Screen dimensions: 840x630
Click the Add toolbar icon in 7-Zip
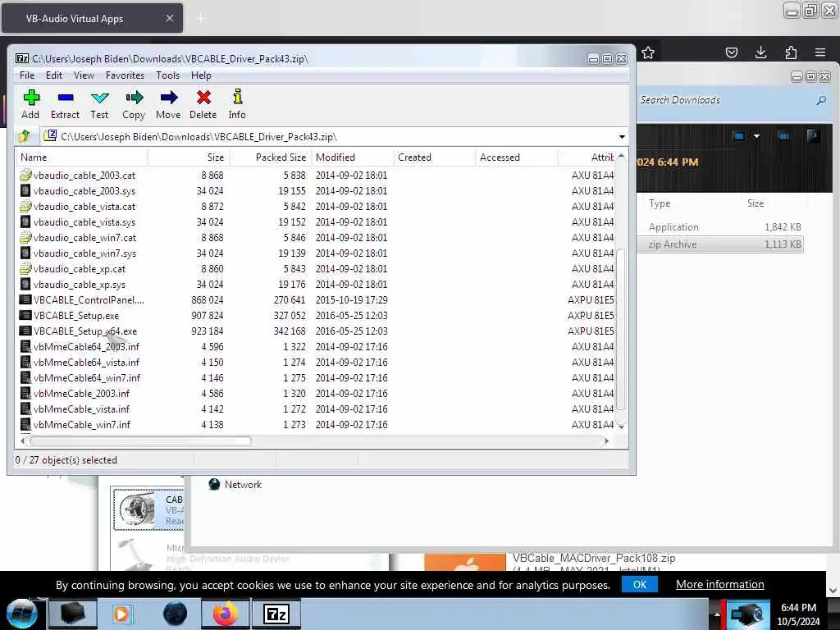pos(30,104)
